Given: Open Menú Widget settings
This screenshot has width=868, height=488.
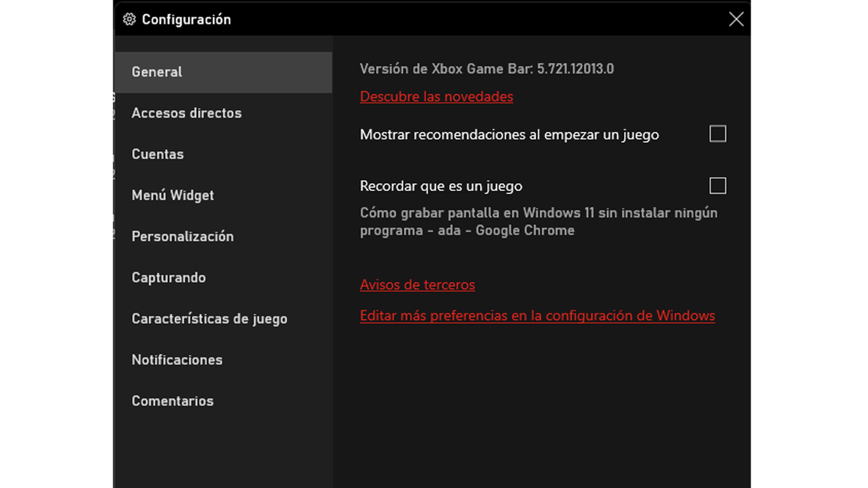Looking at the screenshot, I should click(223, 195).
